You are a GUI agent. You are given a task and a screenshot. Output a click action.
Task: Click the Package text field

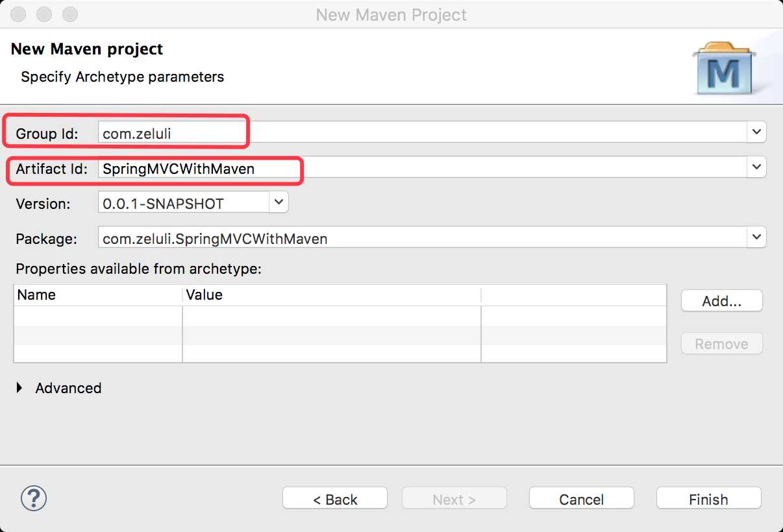pyautogui.click(x=423, y=237)
